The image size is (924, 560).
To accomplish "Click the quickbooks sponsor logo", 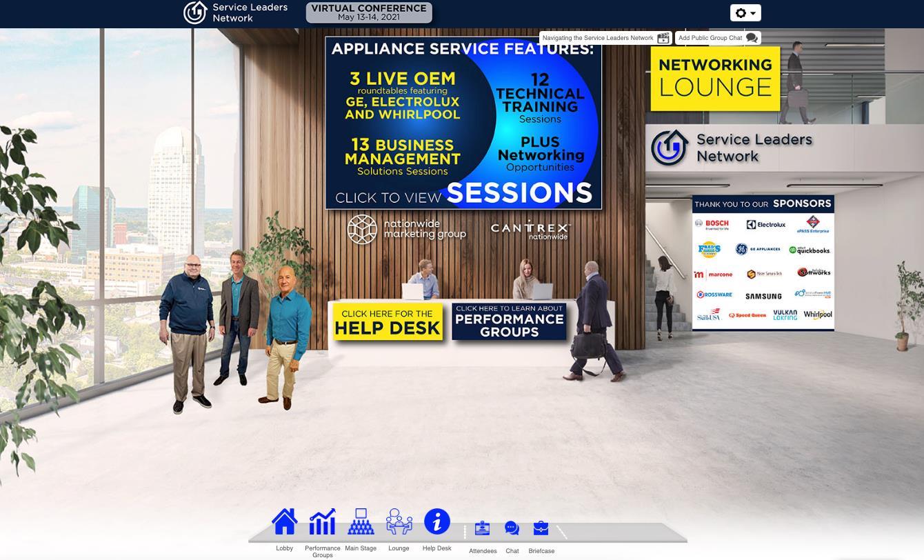I will (x=810, y=250).
